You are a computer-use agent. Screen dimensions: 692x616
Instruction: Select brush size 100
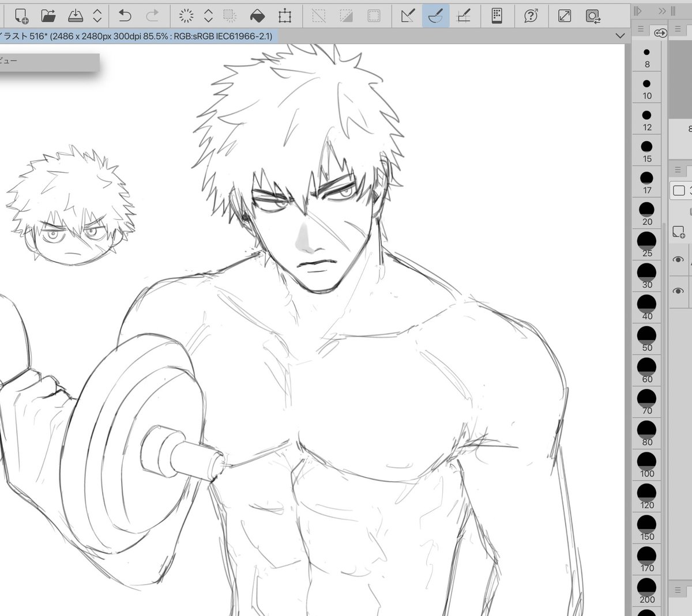(647, 466)
